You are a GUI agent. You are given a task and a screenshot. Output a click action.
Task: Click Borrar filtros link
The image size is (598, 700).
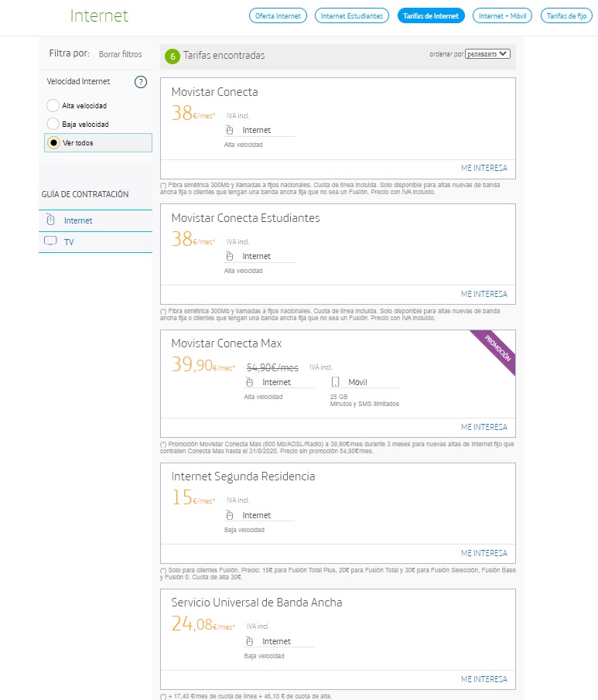click(x=120, y=54)
